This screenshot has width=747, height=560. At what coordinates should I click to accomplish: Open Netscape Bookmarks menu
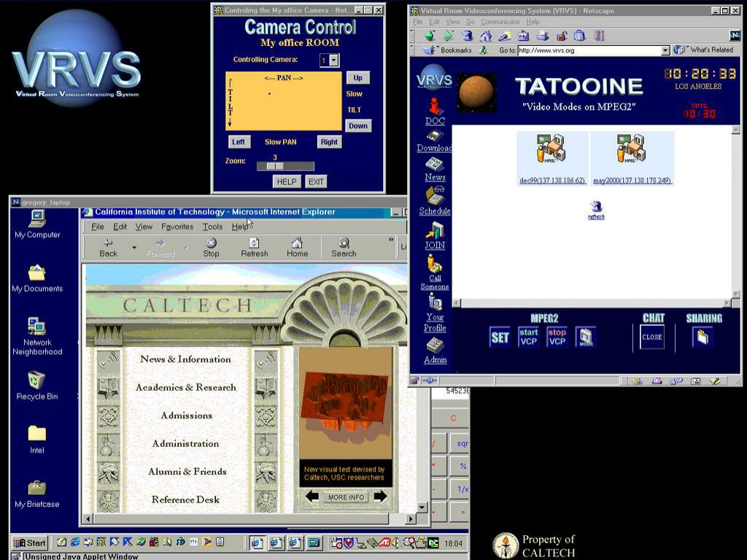pos(449,50)
